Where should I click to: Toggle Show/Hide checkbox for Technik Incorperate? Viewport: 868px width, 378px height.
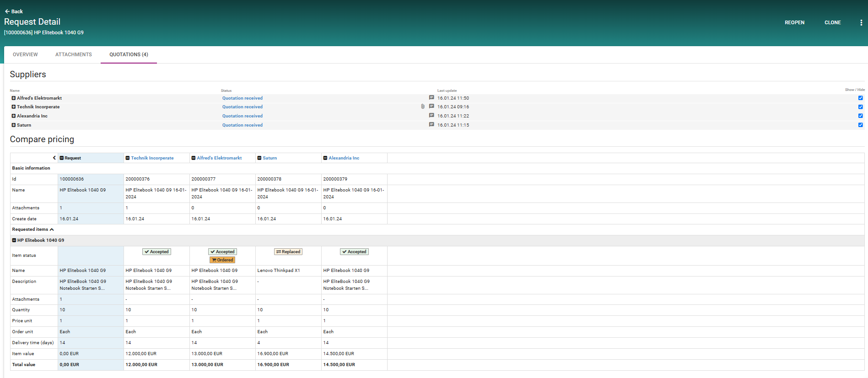[x=860, y=107]
